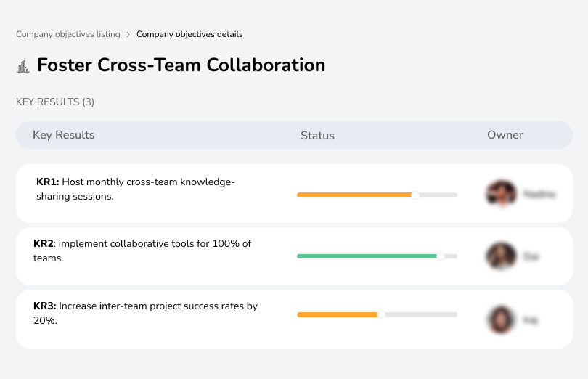Select the Foster Cross-Team Collaboration heading

(x=181, y=65)
